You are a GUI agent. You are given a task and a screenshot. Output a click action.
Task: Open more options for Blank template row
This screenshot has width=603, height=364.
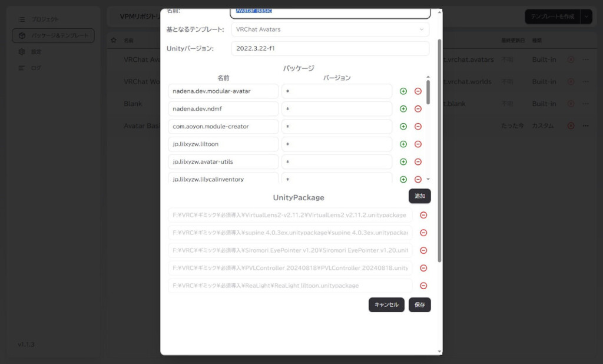585,104
